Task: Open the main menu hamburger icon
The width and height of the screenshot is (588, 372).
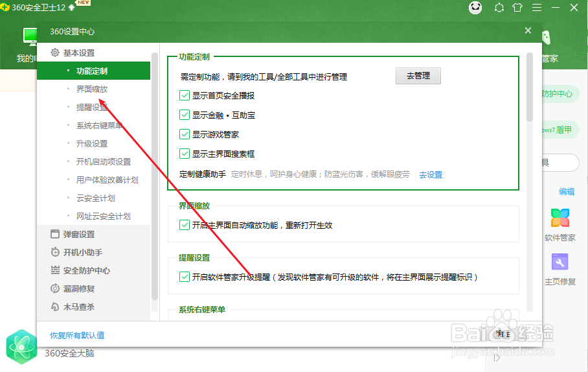Action: click(x=537, y=8)
